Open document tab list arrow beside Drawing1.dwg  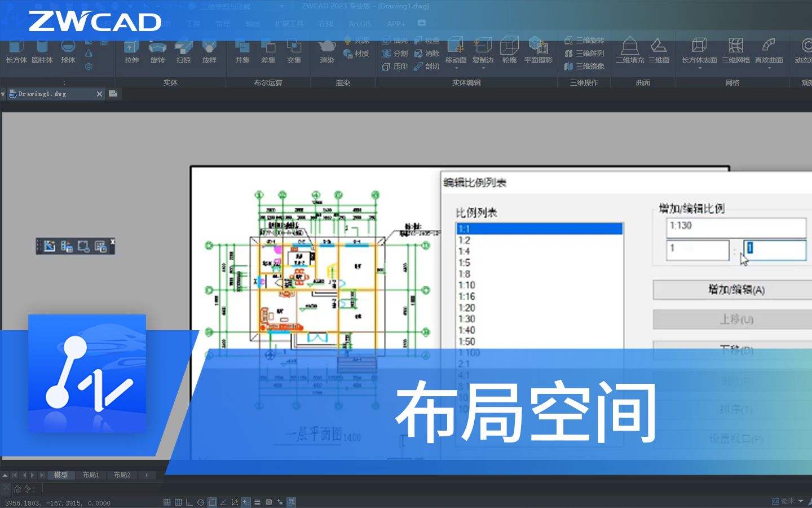pyautogui.click(x=3, y=94)
